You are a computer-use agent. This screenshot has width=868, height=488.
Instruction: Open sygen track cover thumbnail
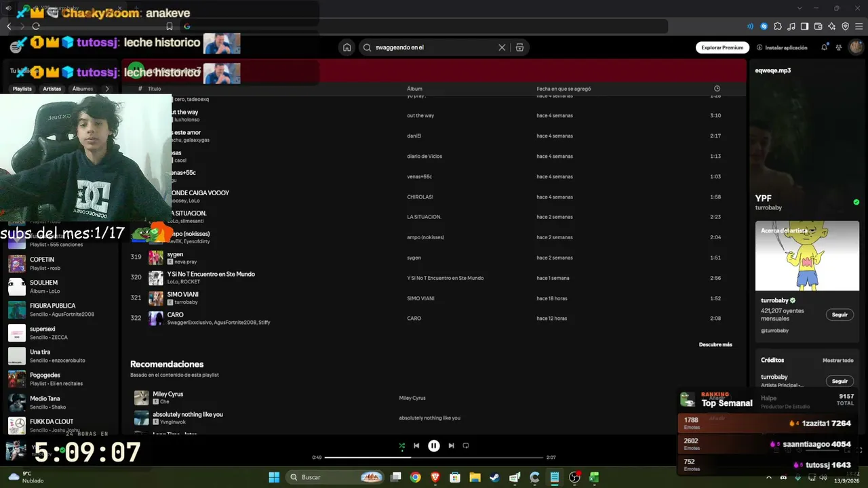tap(156, 258)
